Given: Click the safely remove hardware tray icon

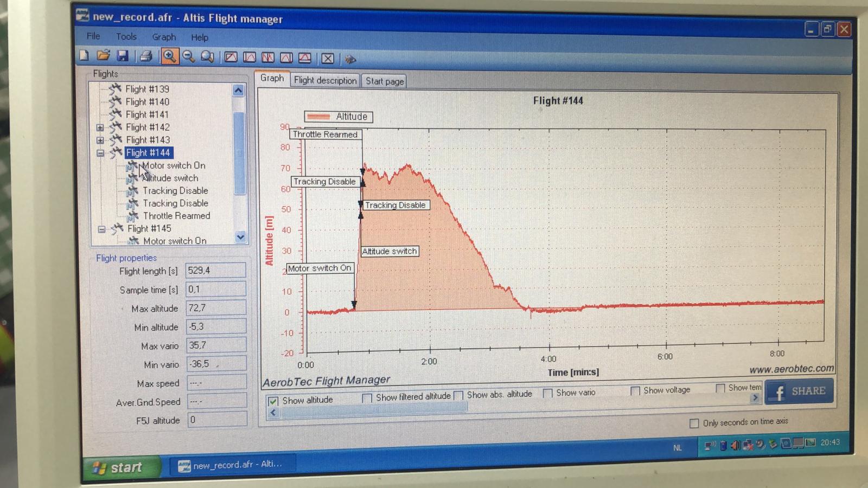Looking at the screenshot, I should click(773, 445).
